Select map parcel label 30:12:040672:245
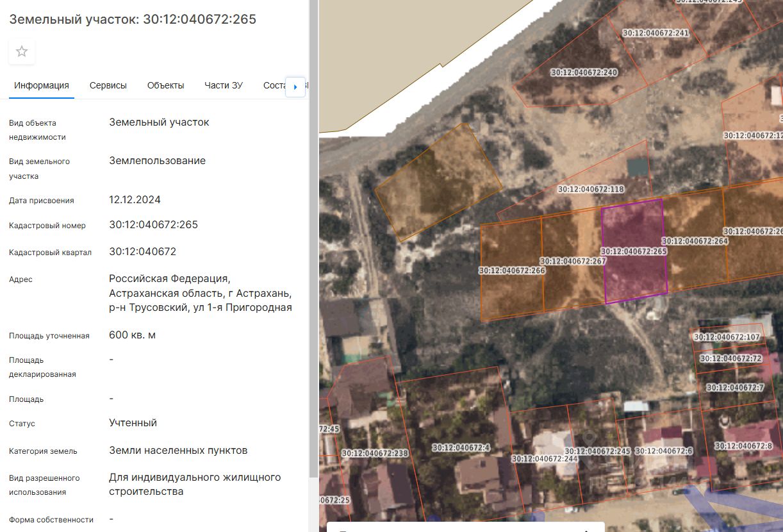 (x=598, y=451)
